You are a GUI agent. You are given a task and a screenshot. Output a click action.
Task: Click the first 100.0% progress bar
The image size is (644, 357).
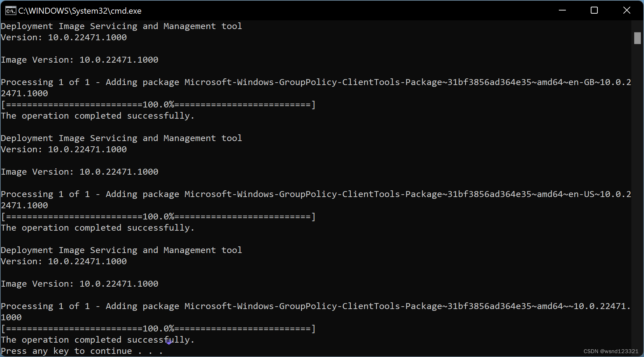tap(158, 104)
